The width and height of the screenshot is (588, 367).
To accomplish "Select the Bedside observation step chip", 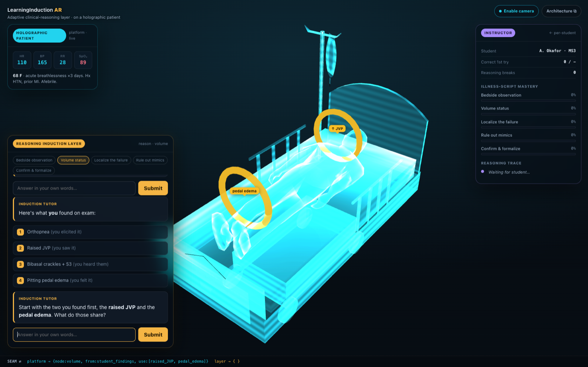I will [34, 160].
